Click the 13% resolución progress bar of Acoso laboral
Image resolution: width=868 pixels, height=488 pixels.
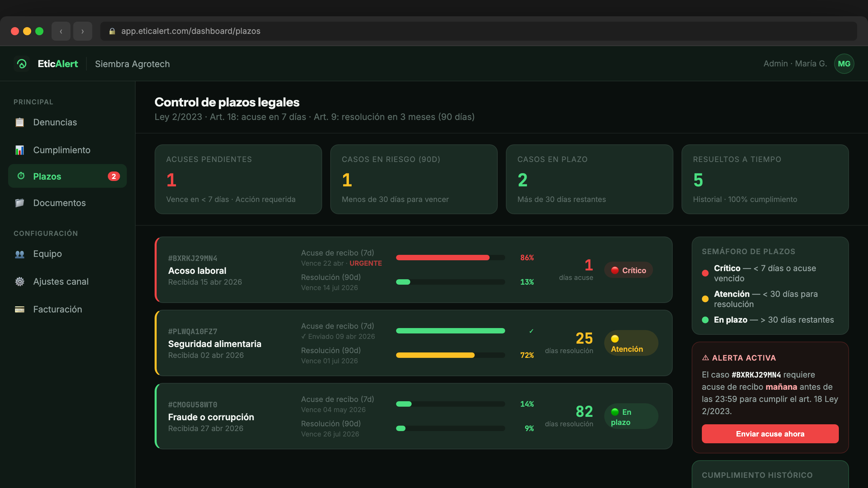click(x=451, y=282)
